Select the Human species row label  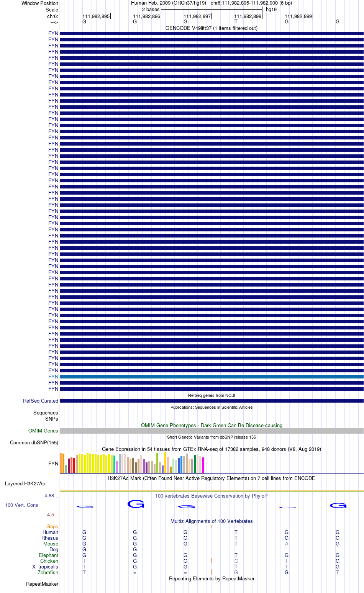[x=50, y=532]
